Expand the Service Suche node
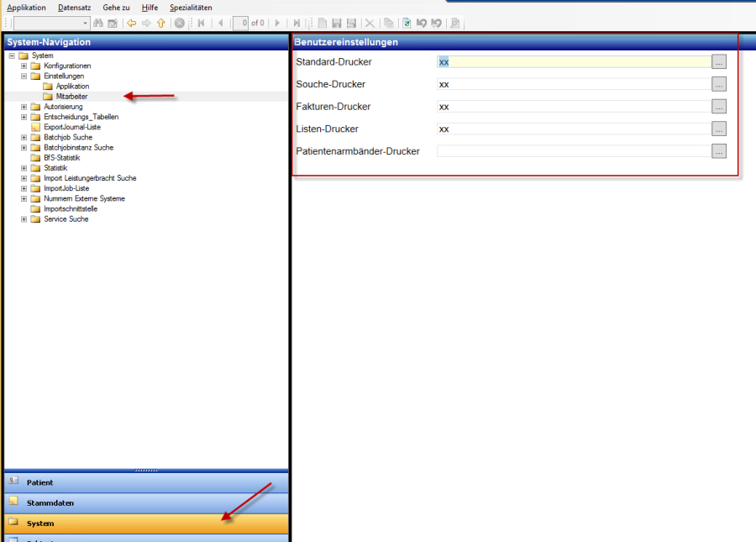756x542 pixels. (x=24, y=219)
